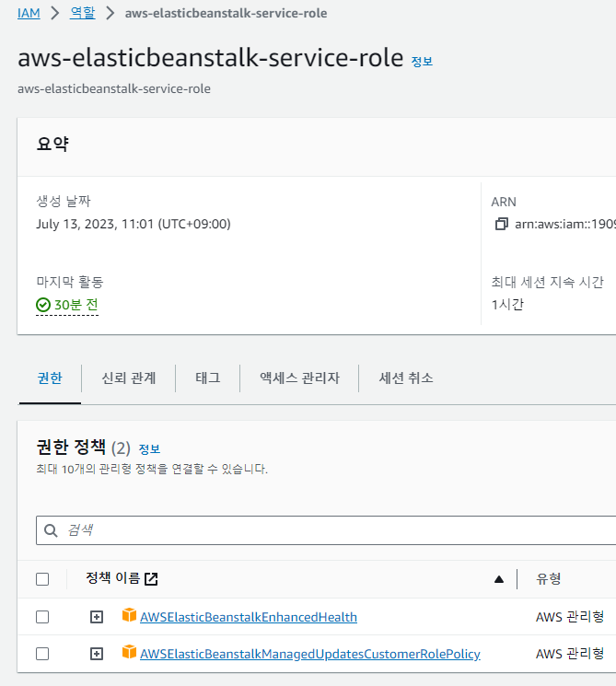
Task: Select the 태그 tab
Action: (x=207, y=378)
